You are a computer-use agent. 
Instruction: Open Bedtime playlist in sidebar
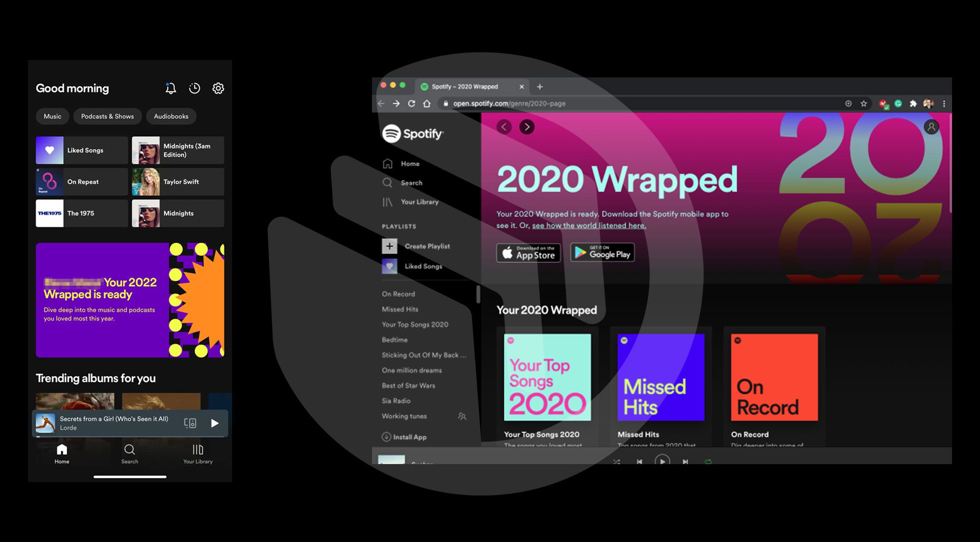click(394, 340)
